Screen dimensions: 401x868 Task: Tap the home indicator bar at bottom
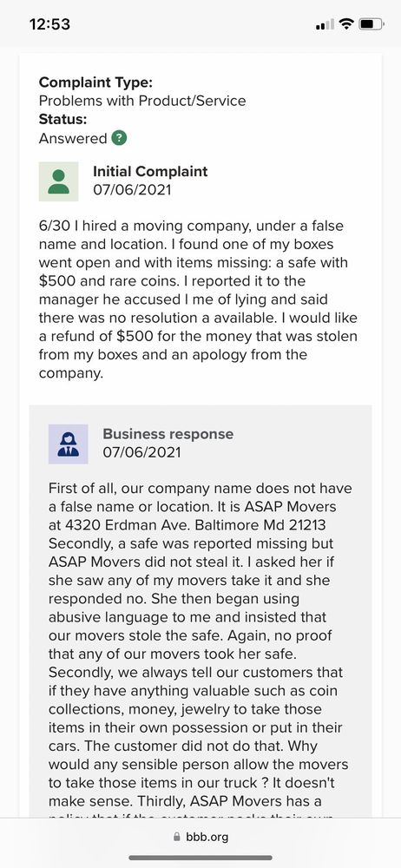pyautogui.click(x=200, y=858)
